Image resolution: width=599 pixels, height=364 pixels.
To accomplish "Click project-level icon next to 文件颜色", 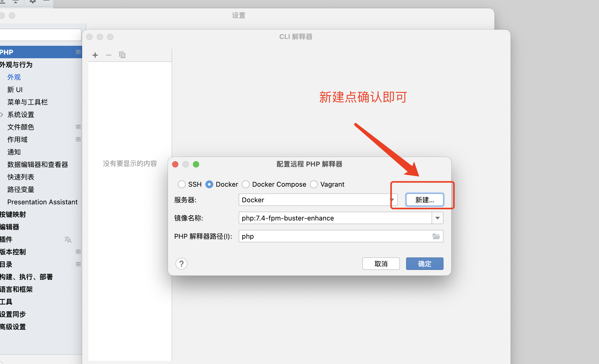I will point(78,127).
